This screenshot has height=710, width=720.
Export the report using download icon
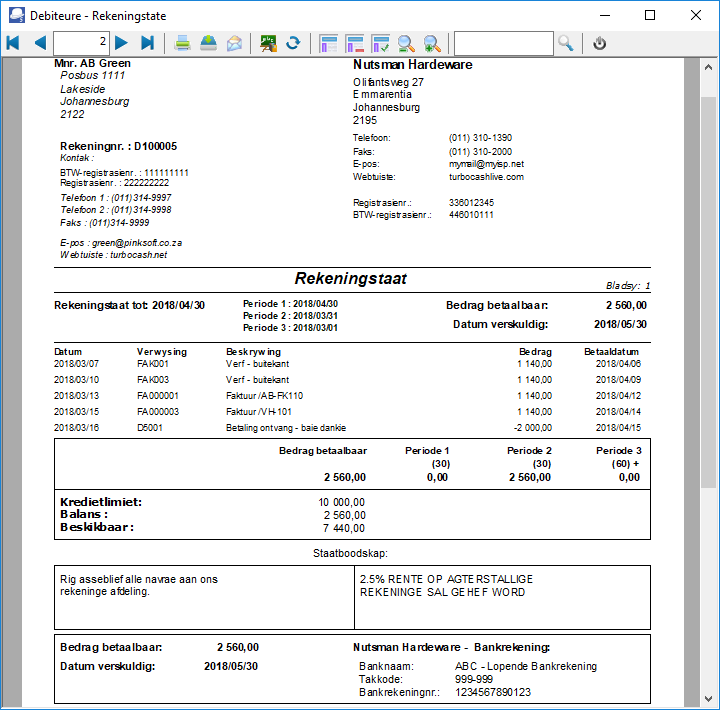[x=209, y=43]
